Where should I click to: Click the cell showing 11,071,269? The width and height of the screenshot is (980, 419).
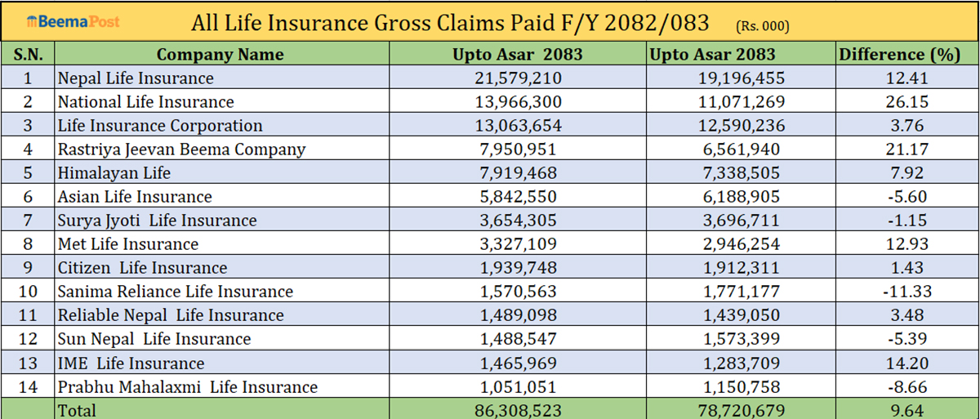pos(742,102)
